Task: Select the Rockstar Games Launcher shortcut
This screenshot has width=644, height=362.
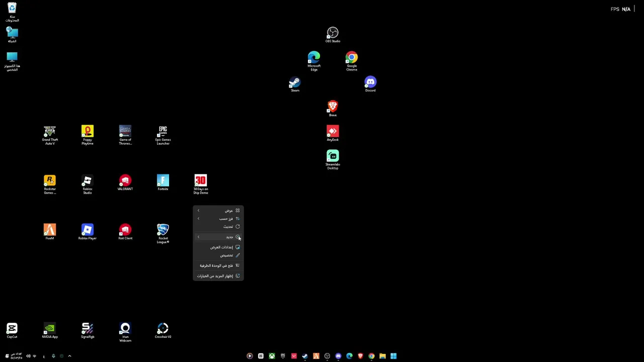Action: point(50,185)
